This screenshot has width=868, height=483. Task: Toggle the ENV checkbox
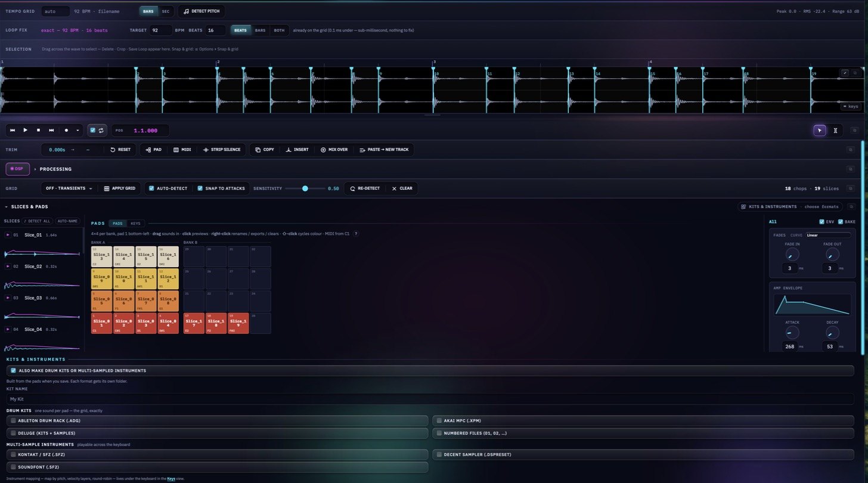pos(822,222)
